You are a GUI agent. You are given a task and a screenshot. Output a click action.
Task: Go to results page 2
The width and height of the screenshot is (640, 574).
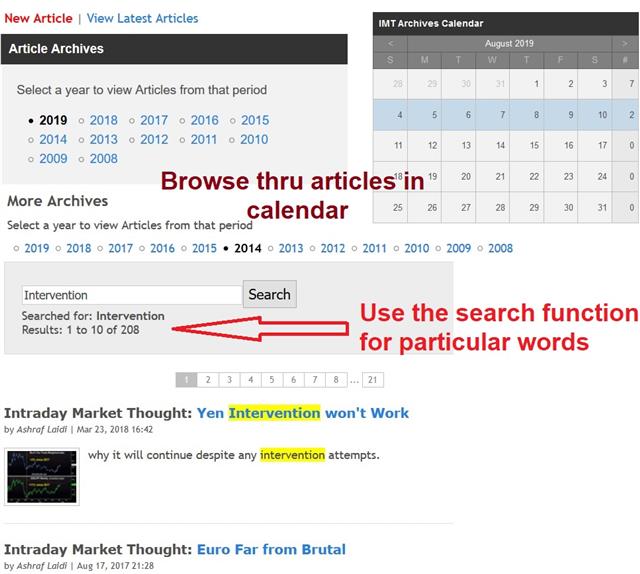pos(208,380)
